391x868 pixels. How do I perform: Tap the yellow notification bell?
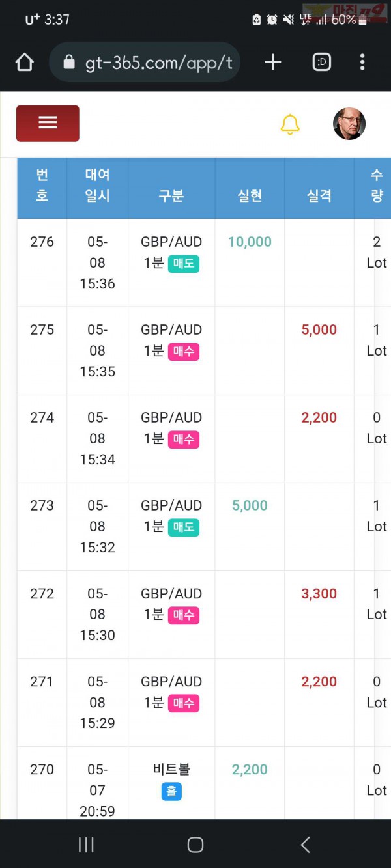click(290, 124)
